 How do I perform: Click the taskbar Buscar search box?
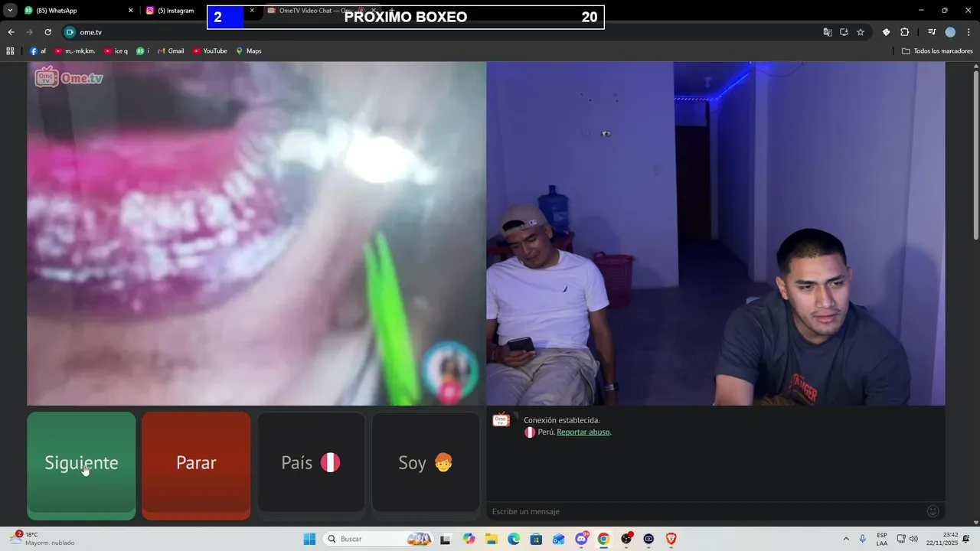point(378,539)
